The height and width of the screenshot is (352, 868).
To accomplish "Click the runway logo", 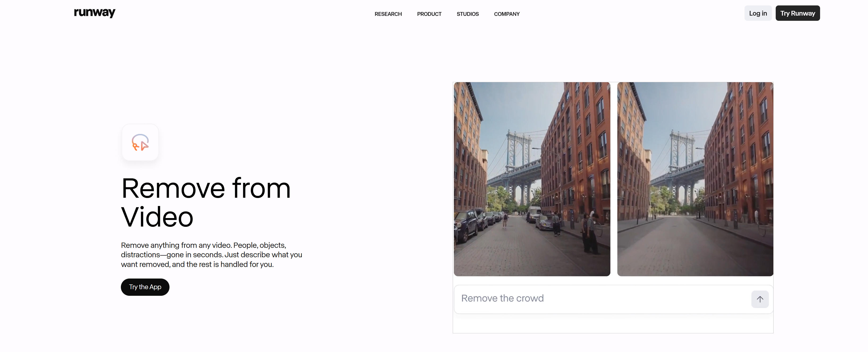I will pos(95,13).
